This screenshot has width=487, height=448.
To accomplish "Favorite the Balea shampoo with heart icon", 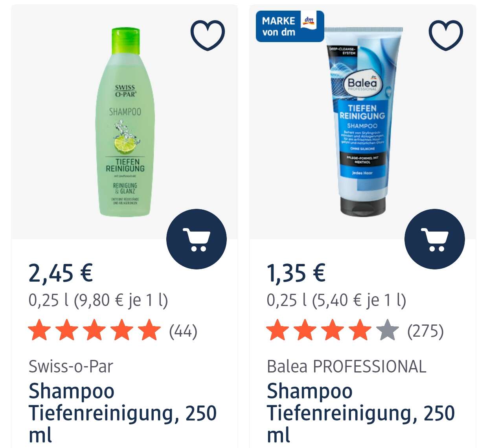I will tap(446, 35).
